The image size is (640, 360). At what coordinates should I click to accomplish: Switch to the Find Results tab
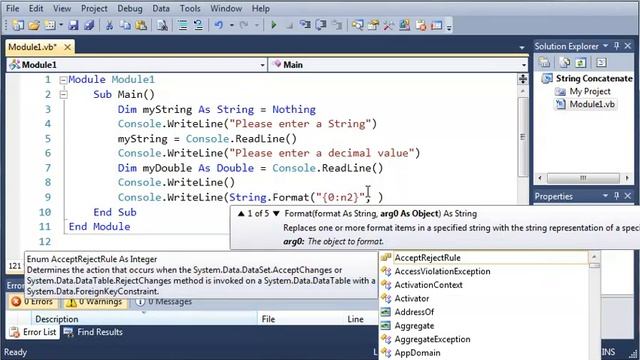[x=93, y=332]
